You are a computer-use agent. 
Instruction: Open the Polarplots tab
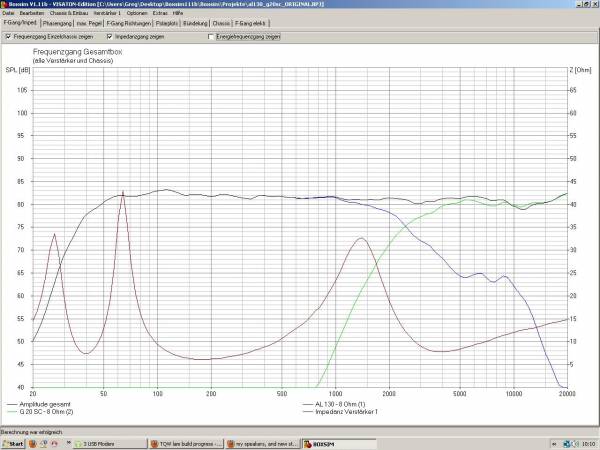click(x=167, y=23)
